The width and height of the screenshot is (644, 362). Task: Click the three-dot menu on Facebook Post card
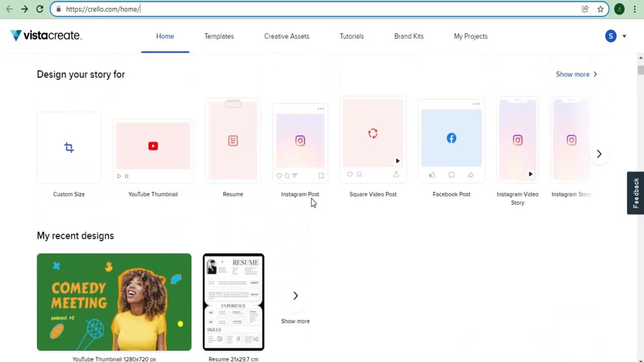click(x=476, y=104)
